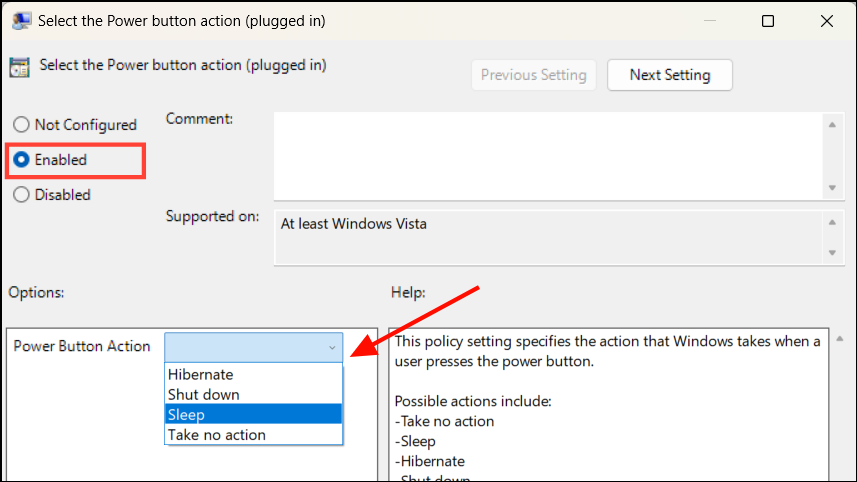Click the policy setting icon beside the heading
This screenshot has height=482, width=857.
point(19,67)
